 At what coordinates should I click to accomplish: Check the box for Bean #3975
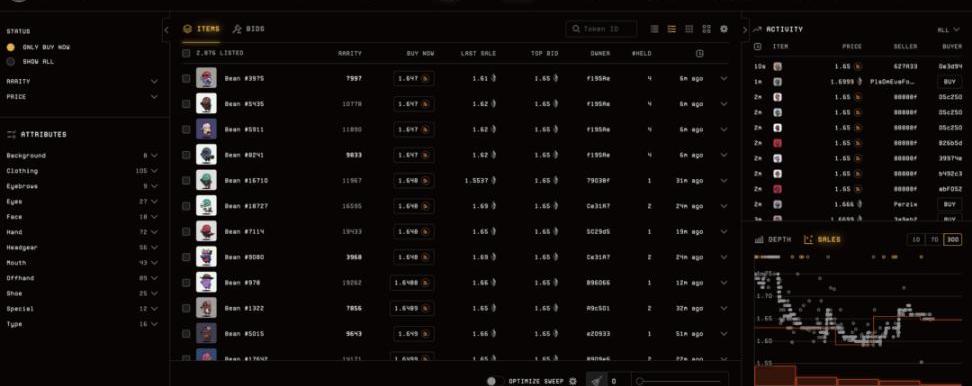(x=187, y=79)
